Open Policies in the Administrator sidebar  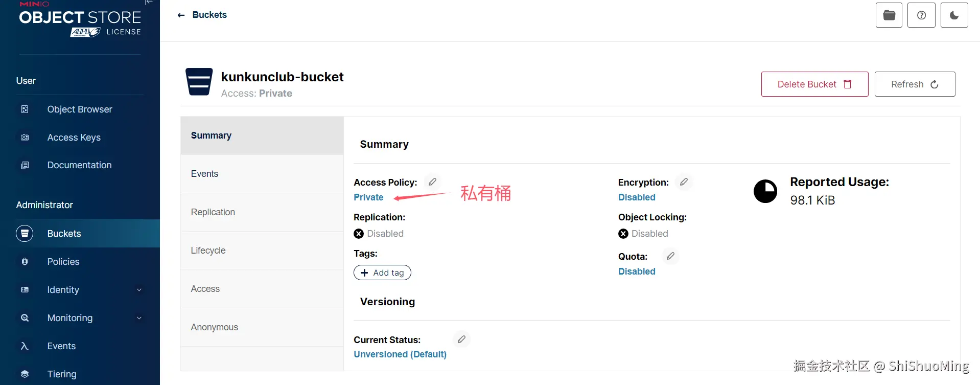63,262
